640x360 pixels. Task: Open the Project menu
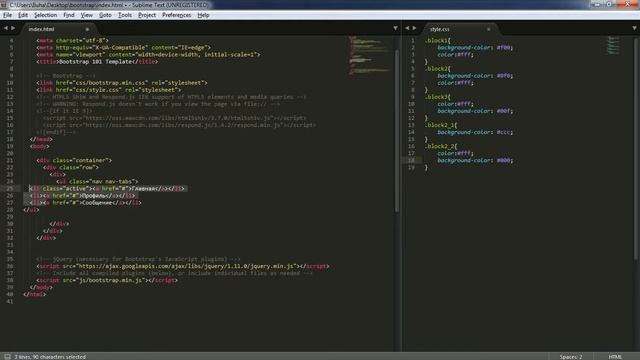tap(147, 15)
